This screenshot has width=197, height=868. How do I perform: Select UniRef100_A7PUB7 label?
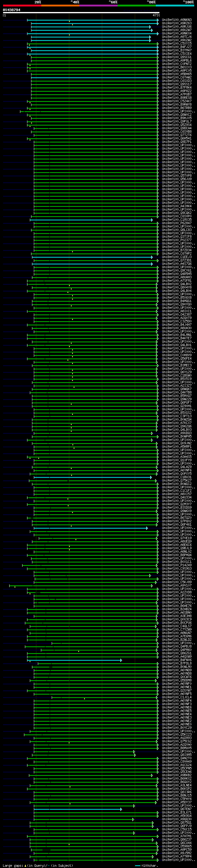click(x=177, y=94)
